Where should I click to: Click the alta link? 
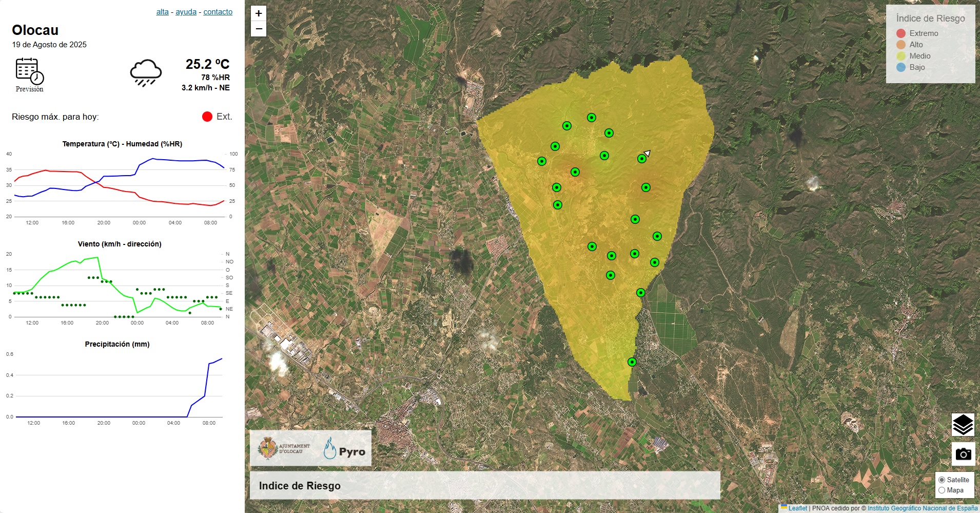(162, 11)
